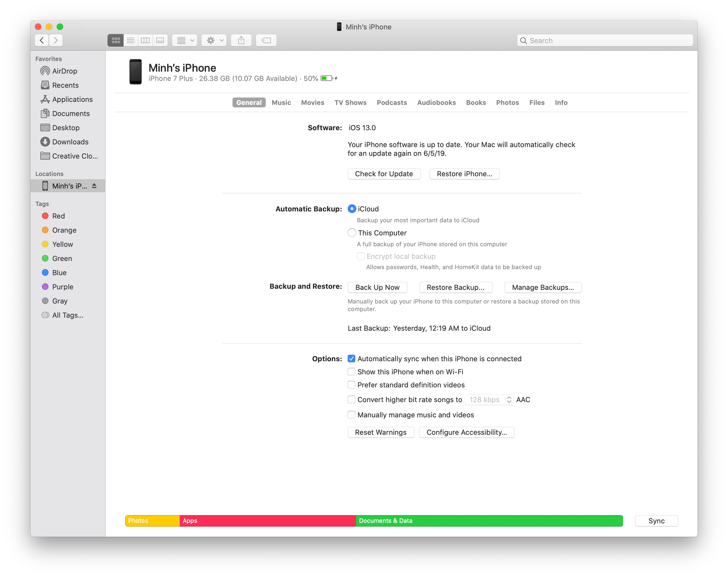Switch to the Photos tab
The image size is (728, 577).
(507, 103)
